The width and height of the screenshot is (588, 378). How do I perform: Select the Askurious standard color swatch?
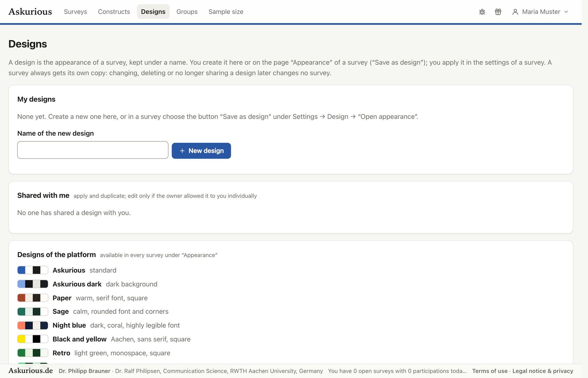tap(33, 270)
